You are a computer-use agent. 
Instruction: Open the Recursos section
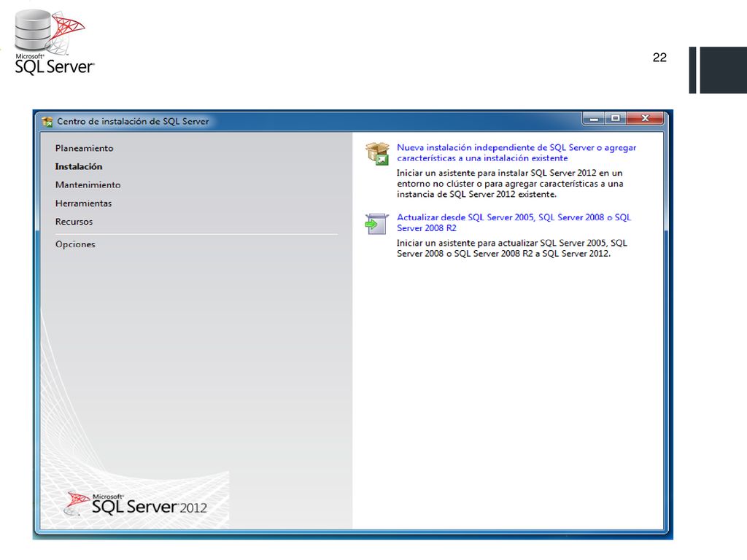[74, 222]
